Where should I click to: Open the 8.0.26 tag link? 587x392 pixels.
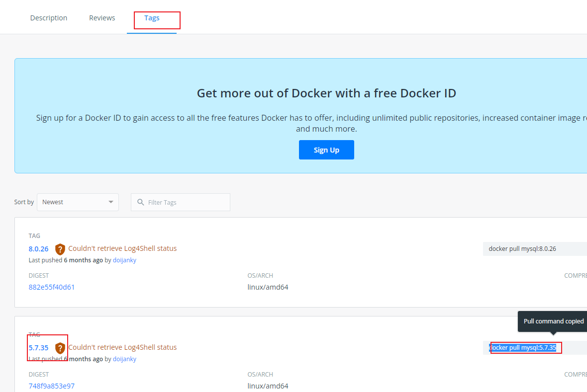pyautogui.click(x=38, y=249)
